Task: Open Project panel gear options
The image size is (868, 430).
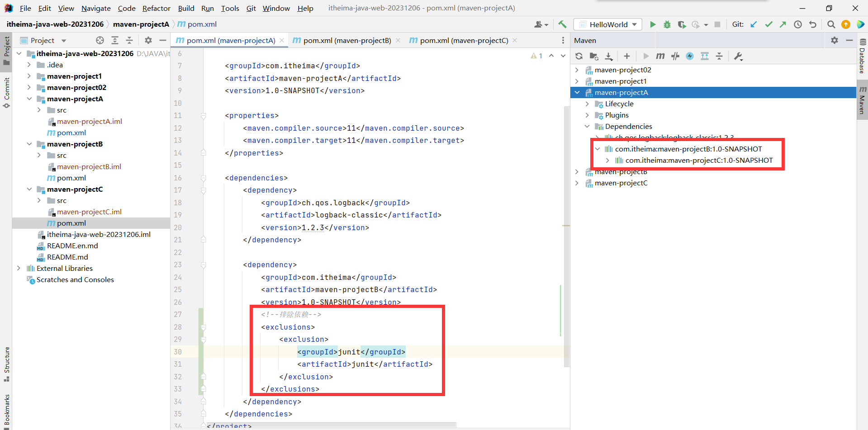Action: coord(148,40)
